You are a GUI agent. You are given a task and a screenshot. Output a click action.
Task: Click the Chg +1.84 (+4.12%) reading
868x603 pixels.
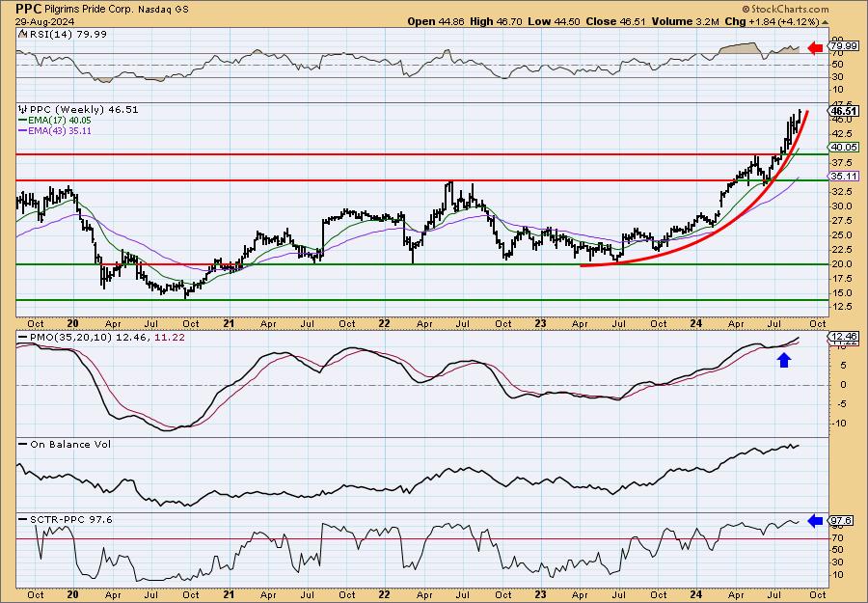click(x=772, y=21)
